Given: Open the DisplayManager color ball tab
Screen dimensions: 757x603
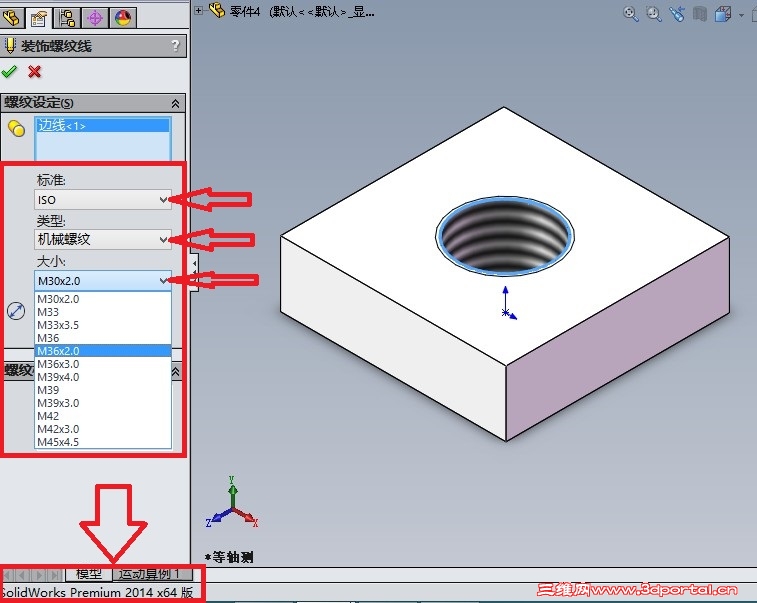Looking at the screenshot, I should pyautogui.click(x=123, y=18).
